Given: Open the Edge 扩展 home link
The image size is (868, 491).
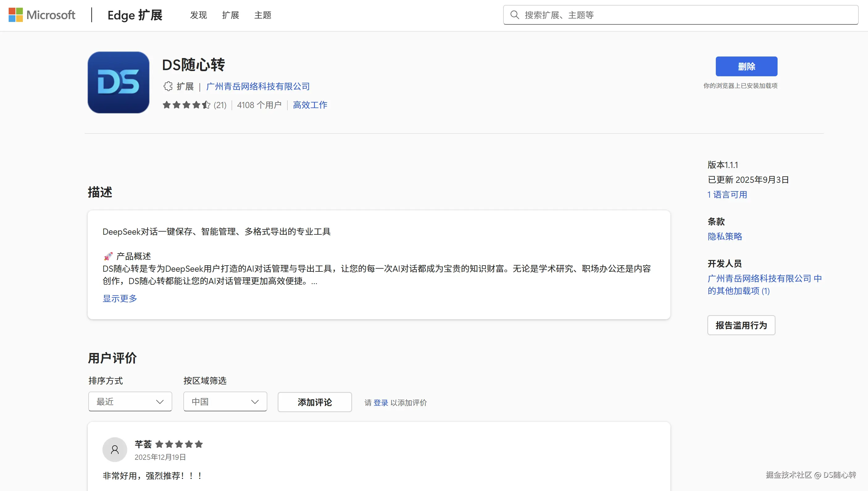Looking at the screenshot, I should click(135, 15).
